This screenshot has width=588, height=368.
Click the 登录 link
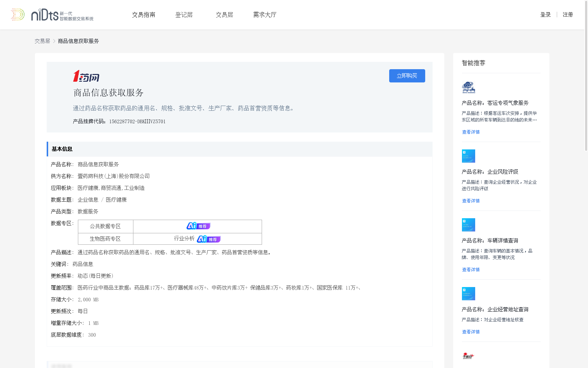pos(545,15)
